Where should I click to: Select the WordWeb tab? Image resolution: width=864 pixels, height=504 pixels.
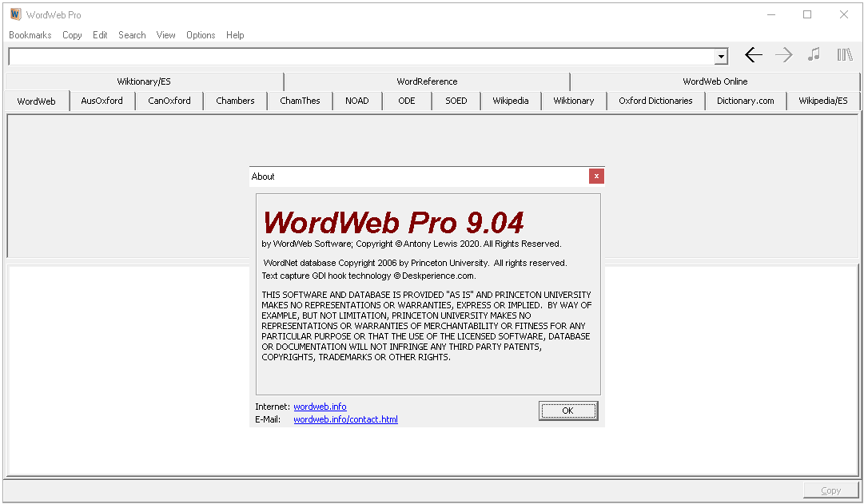37,101
